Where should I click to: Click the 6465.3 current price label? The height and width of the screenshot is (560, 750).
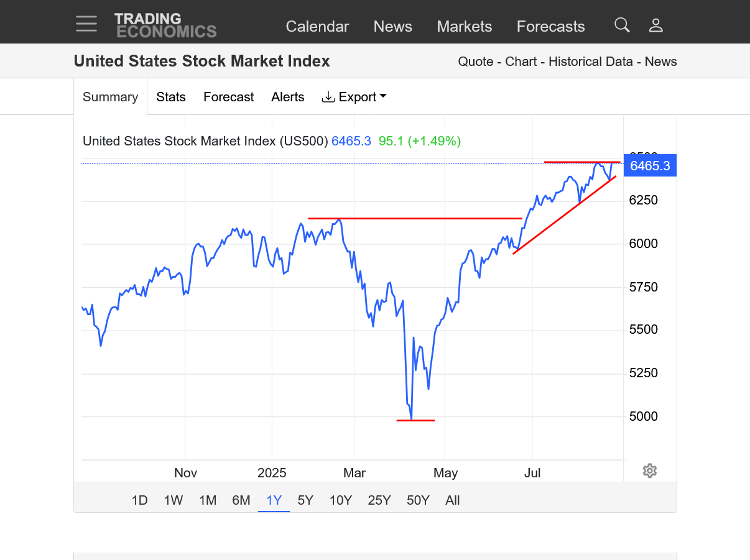pos(650,166)
